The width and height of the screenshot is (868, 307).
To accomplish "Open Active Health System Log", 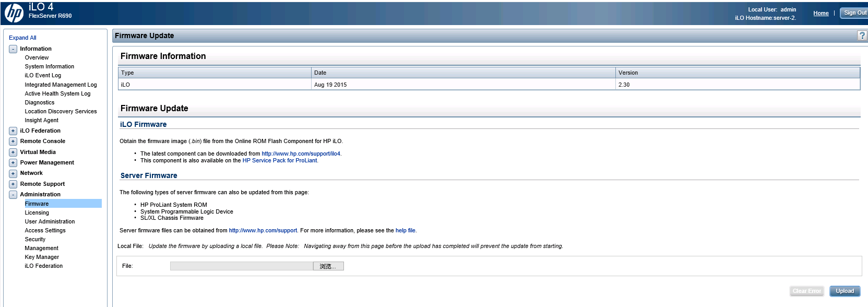I will tap(57, 93).
